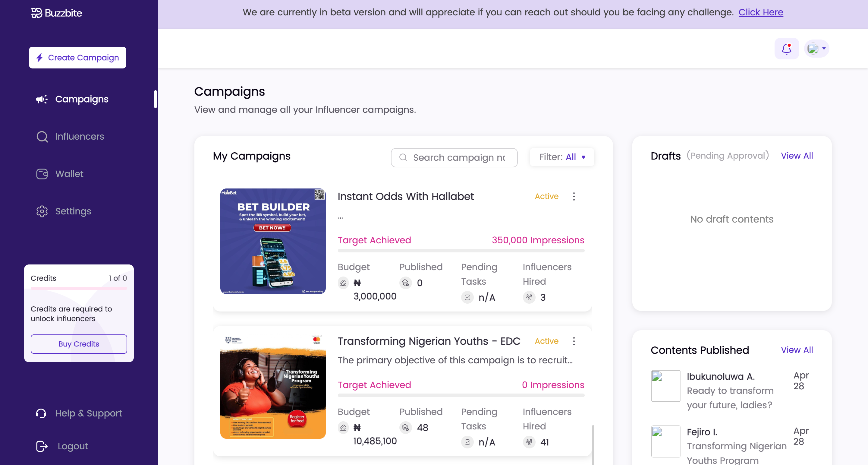
Task: Focus the Search campaign name field
Action: tap(454, 158)
